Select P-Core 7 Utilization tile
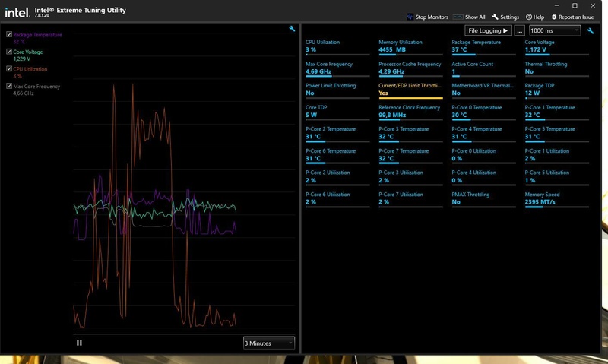This screenshot has height=364, width=608. 410,199
